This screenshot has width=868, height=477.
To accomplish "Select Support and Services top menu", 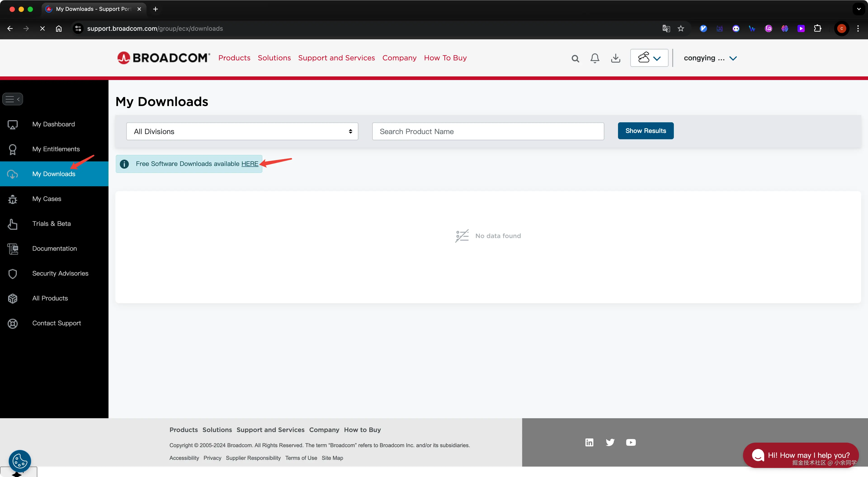I will [x=336, y=58].
